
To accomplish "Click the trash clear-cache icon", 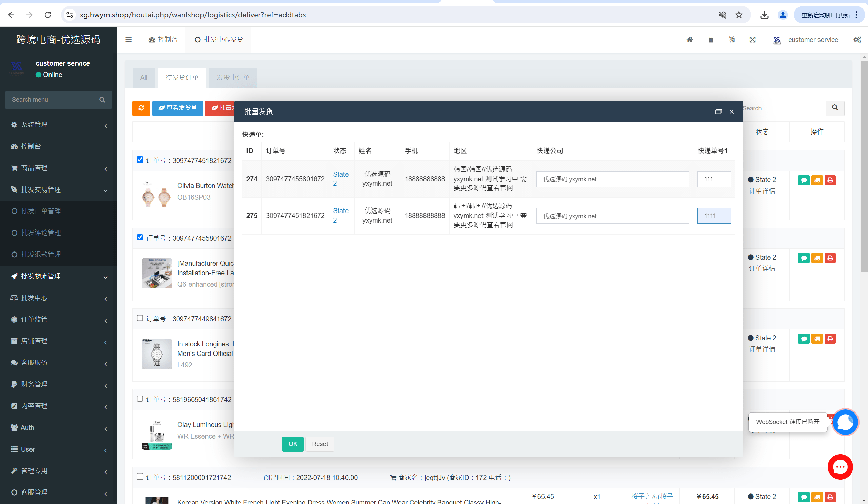I will pyautogui.click(x=711, y=40).
